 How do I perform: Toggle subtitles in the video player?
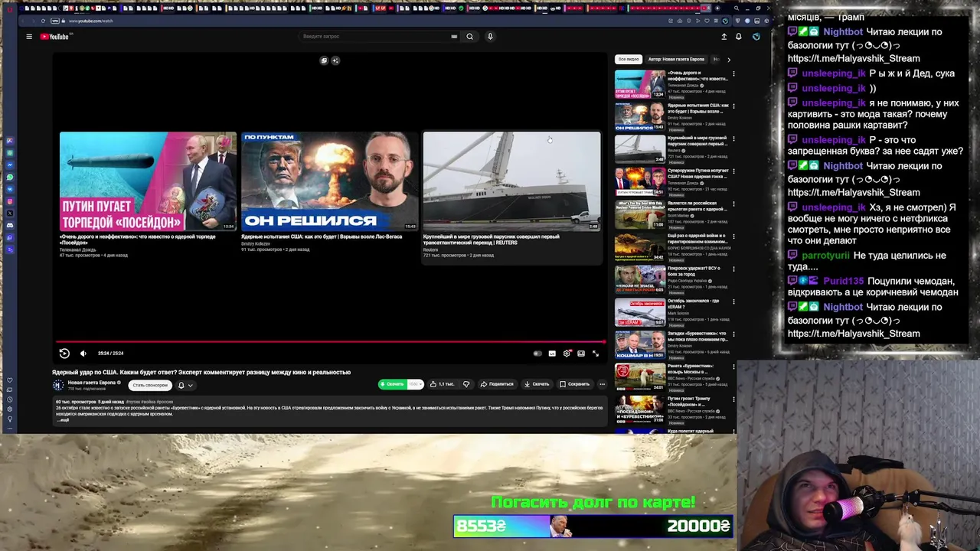552,354
